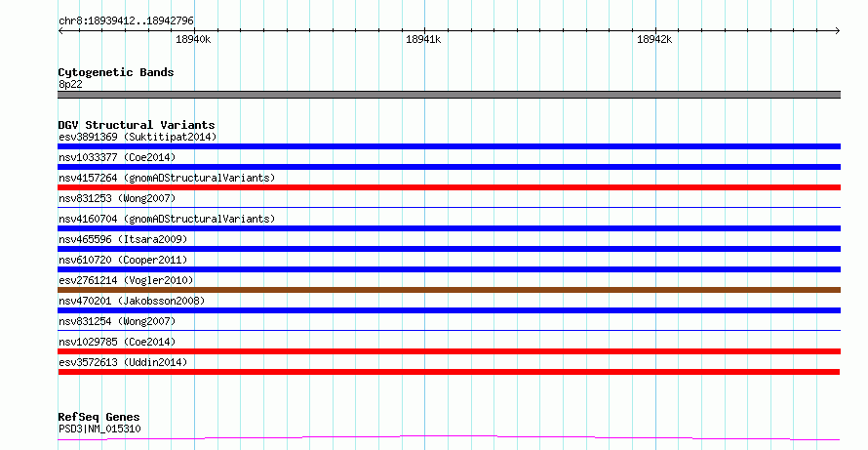
Task: Select the thin blue line under nsv831254
Action: point(449,330)
